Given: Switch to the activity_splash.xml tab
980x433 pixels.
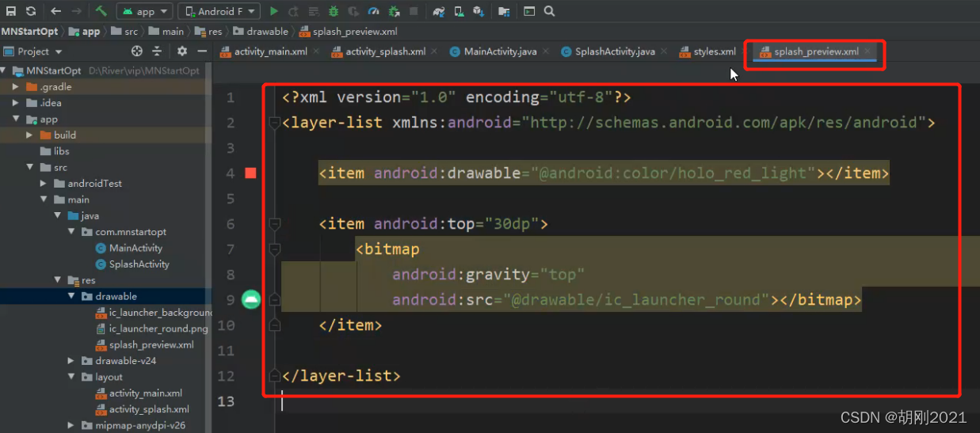Looking at the screenshot, I should coord(385,51).
